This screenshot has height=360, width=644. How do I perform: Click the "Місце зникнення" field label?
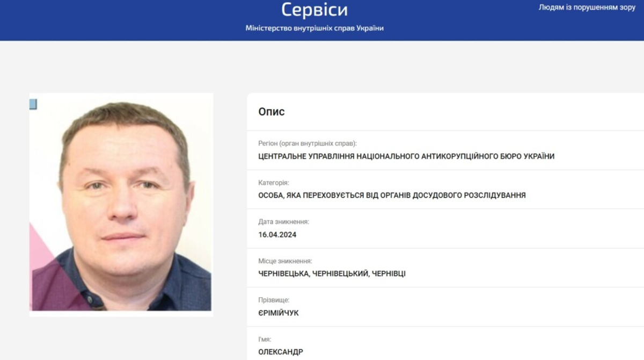pyautogui.click(x=285, y=261)
